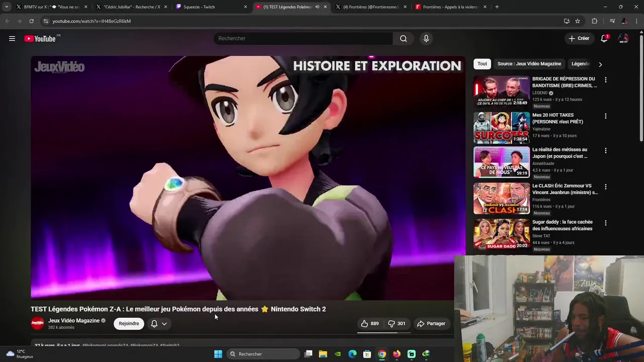This screenshot has height=362, width=644.
Task: Click the Rejoindre button
Action: pos(129,324)
